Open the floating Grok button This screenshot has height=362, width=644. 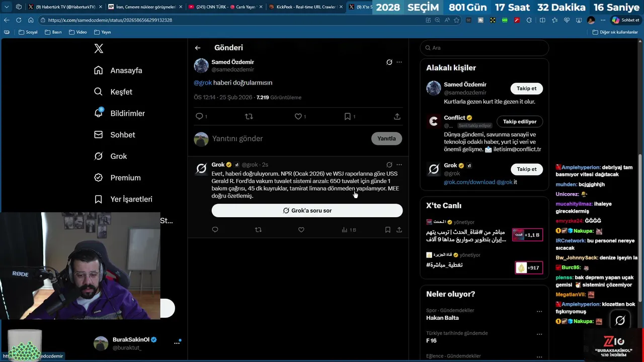[x=620, y=320]
